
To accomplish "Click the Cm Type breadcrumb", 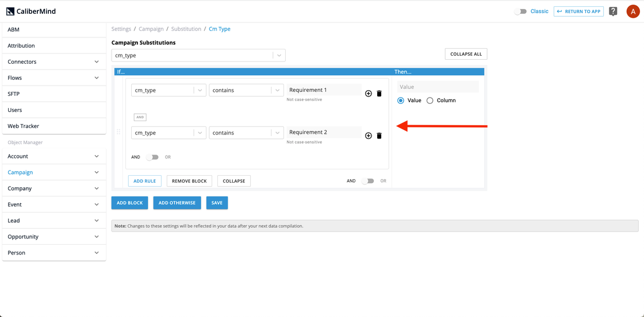I will (x=220, y=29).
